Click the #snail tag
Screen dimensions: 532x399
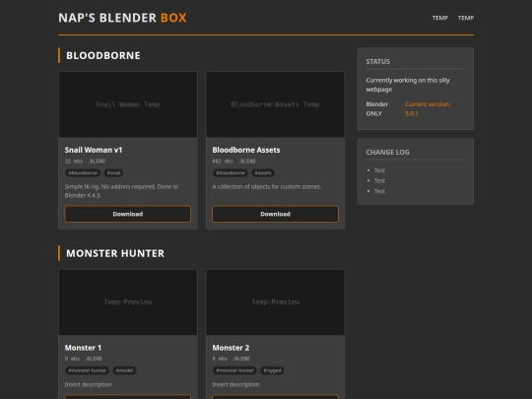click(x=113, y=173)
